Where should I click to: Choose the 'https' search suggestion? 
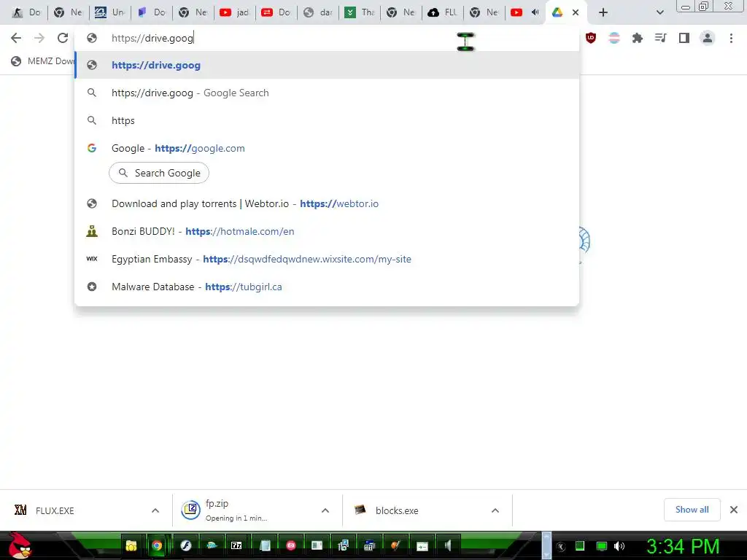[327, 120]
